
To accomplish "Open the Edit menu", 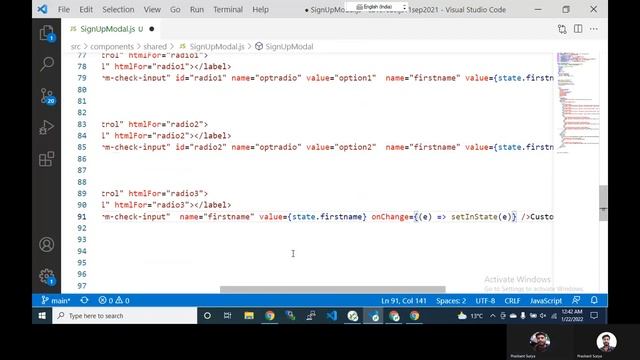I will click(x=86, y=9).
